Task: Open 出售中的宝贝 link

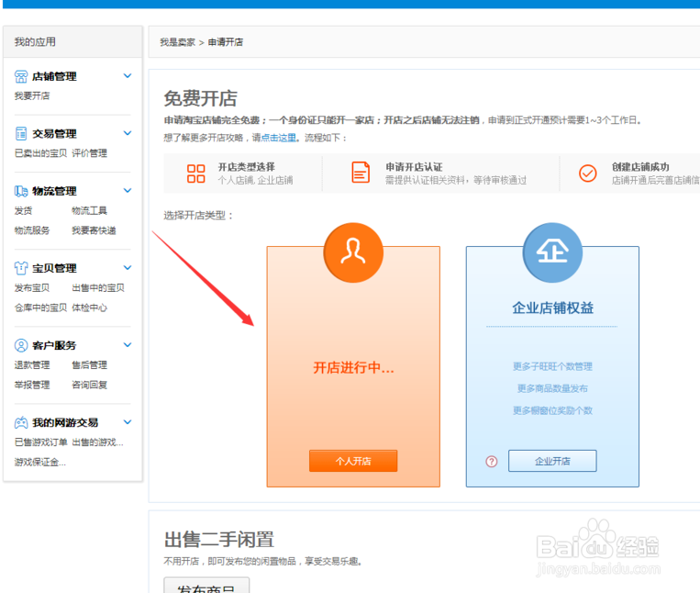Action: coord(98,287)
